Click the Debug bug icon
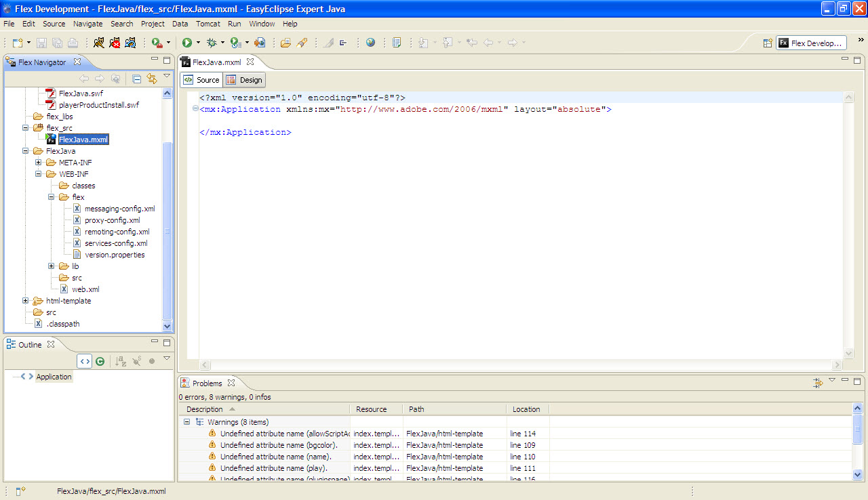868x500 pixels. [212, 43]
